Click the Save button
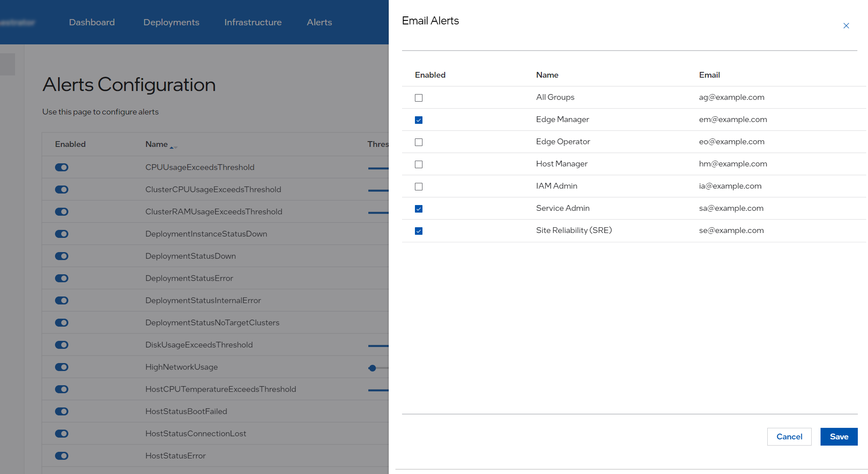Viewport: 868px width, 474px height. pyautogui.click(x=839, y=437)
